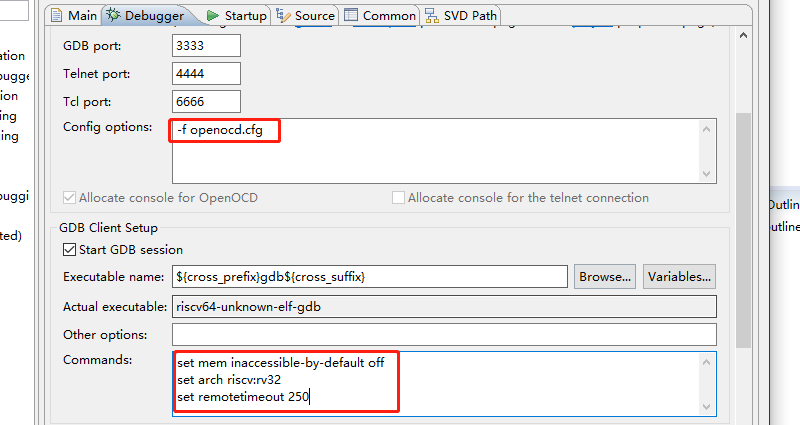
Task: Click the SVD Path tab icon
Action: (431, 15)
